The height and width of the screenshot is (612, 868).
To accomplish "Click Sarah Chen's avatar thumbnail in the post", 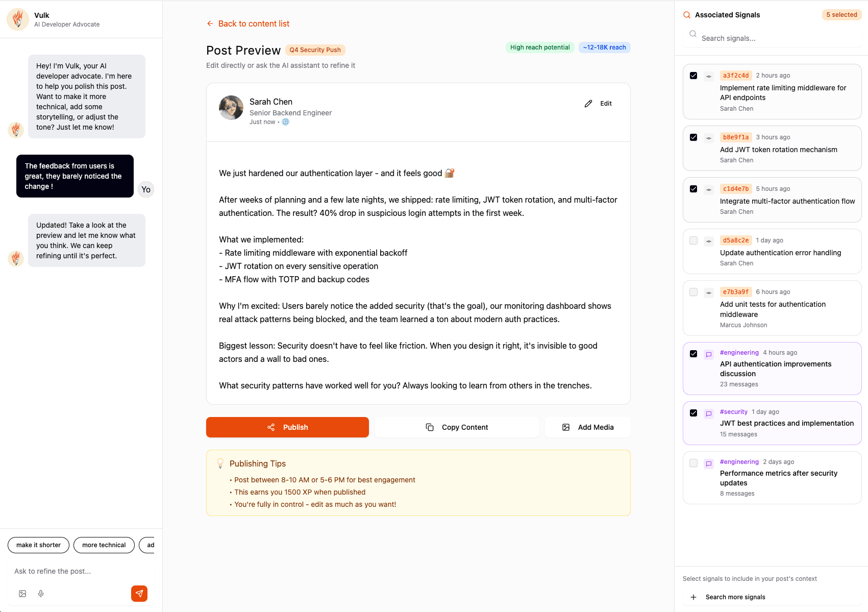I will coord(231,108).
